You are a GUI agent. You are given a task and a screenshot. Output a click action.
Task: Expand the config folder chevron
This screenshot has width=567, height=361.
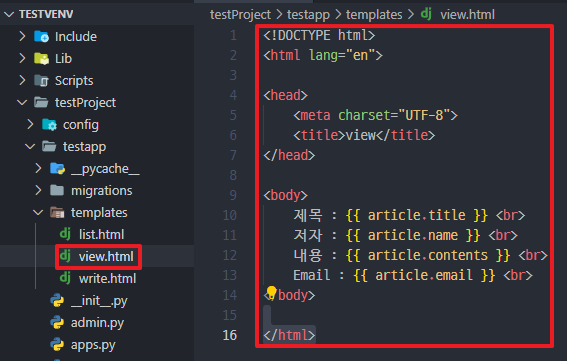tap(30, 124)
